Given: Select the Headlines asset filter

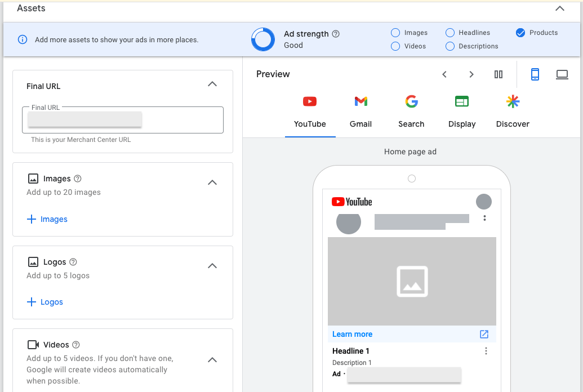Looking at the screenshot, I should pos(450,33).
